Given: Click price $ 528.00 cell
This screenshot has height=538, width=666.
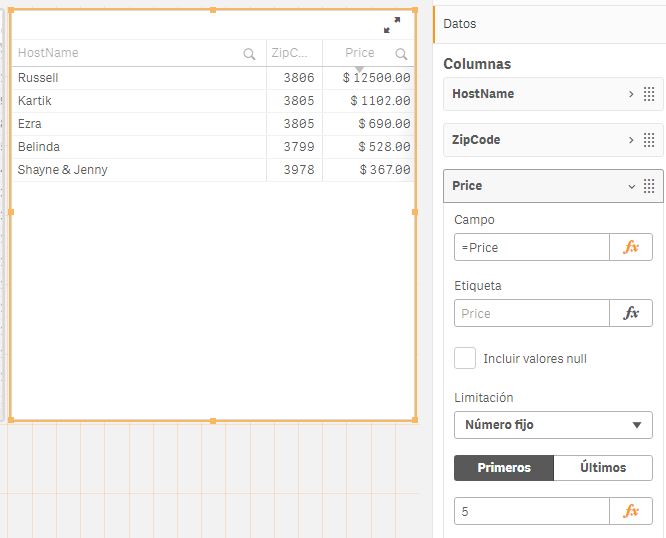Looking at the screenshot, I should pos(368,146).
